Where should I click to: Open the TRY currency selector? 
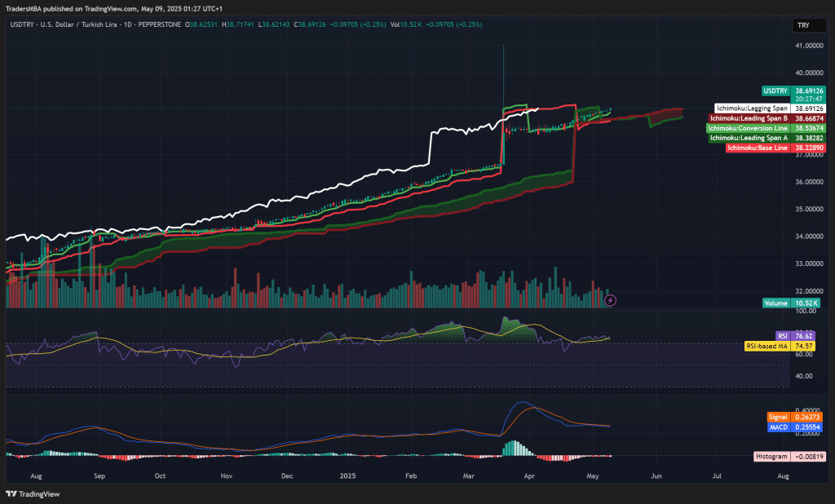803,25
